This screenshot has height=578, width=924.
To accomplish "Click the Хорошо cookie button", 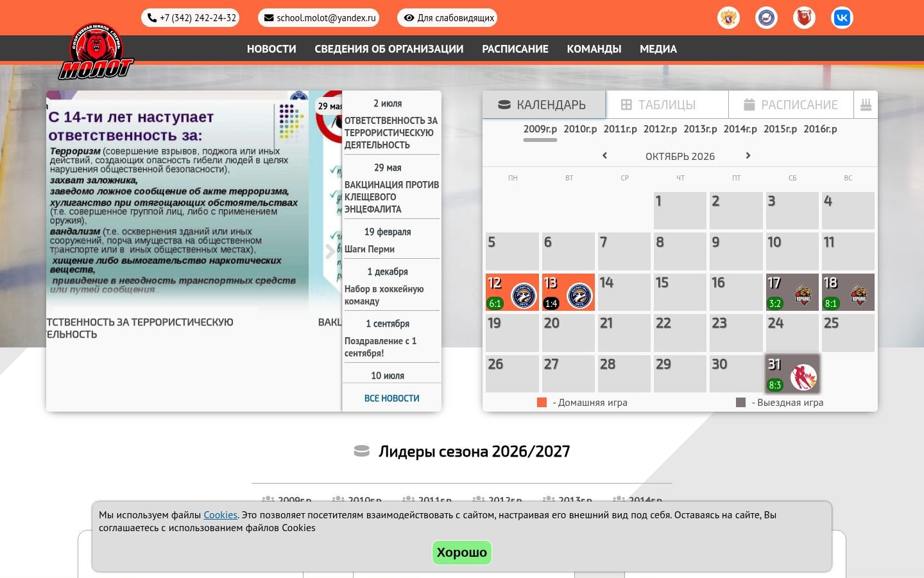I will [462, 552].
